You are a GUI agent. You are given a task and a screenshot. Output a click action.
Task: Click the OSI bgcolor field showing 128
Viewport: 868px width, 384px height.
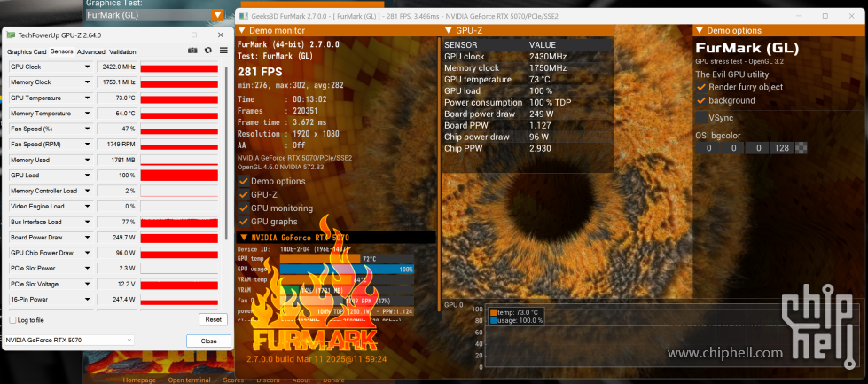(x=782, y=148)
